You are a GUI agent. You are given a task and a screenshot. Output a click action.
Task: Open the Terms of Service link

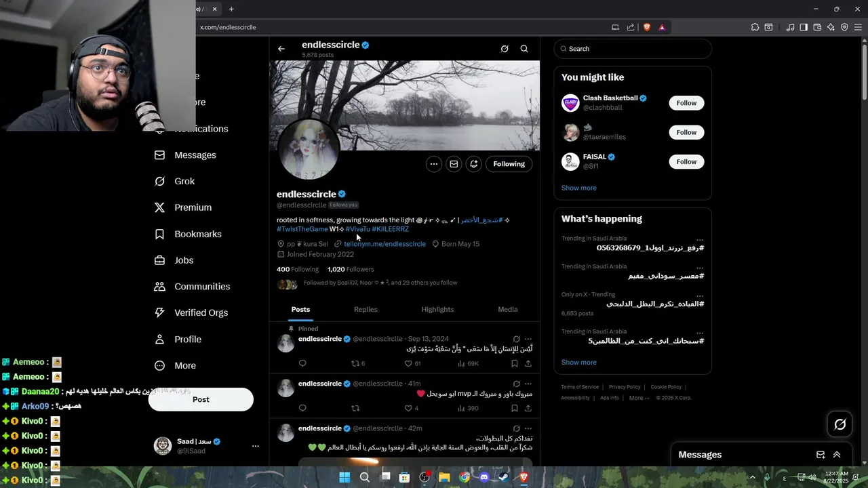click(x=580, y=387)
